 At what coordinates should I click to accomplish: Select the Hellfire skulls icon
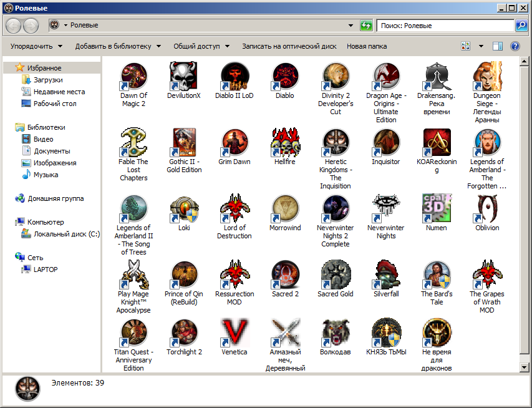[x=284, y=143]
